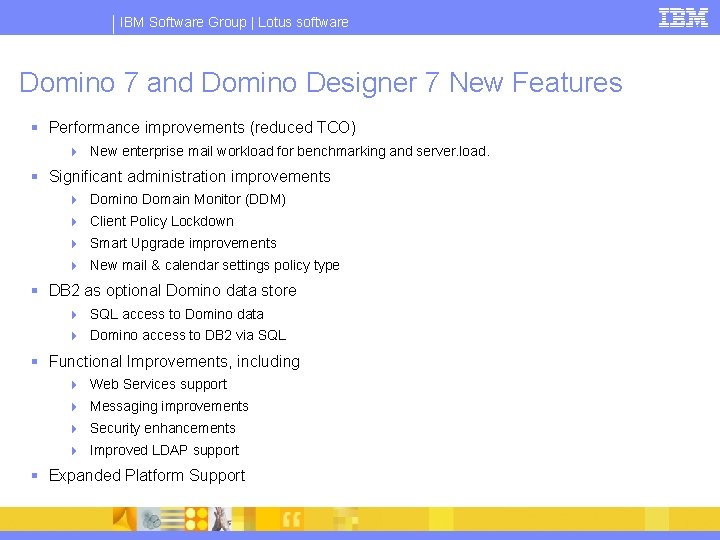The width and height of the screenshot is (720, 540).
Task: Select 'Performance improvements (reduced TCO)' bullet
Action: pyautogui.click(x=202, y=127)
